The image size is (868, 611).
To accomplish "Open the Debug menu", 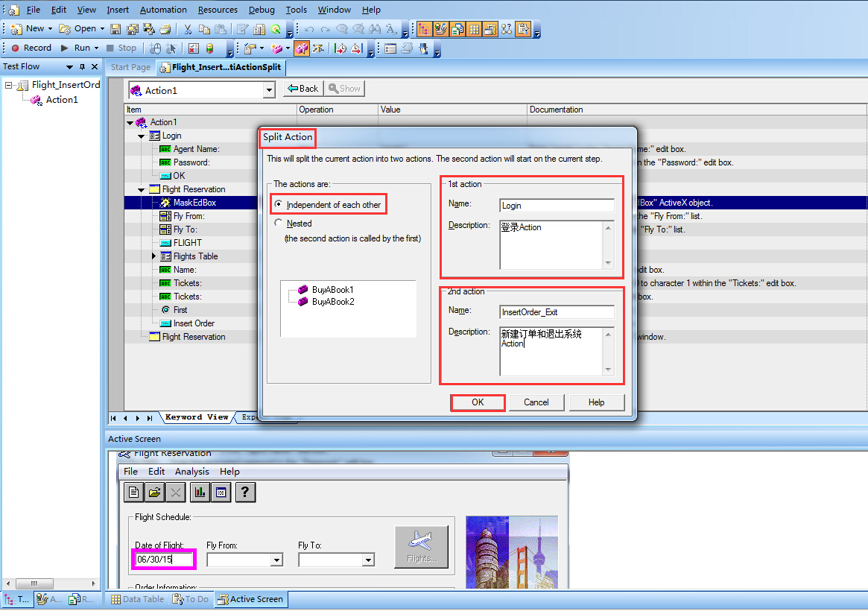I will tap(262, 10).
